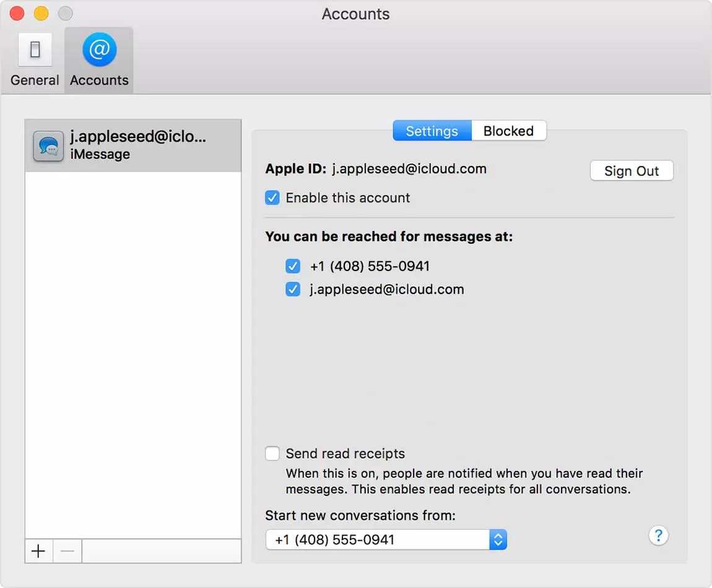Open the General preferences pane
Viewport: 712px width, 588px height.
[35, 61]
